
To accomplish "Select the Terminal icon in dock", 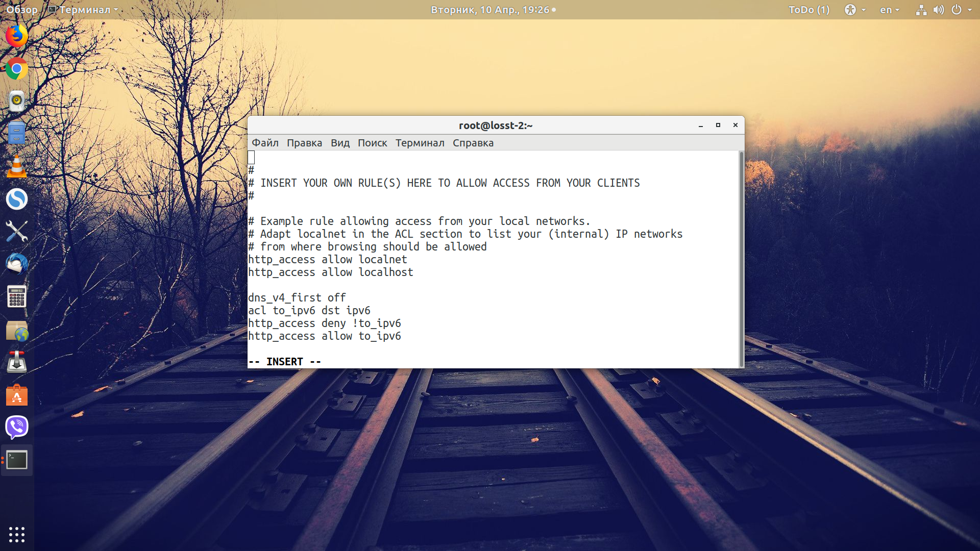I will (x=17, y=460).
